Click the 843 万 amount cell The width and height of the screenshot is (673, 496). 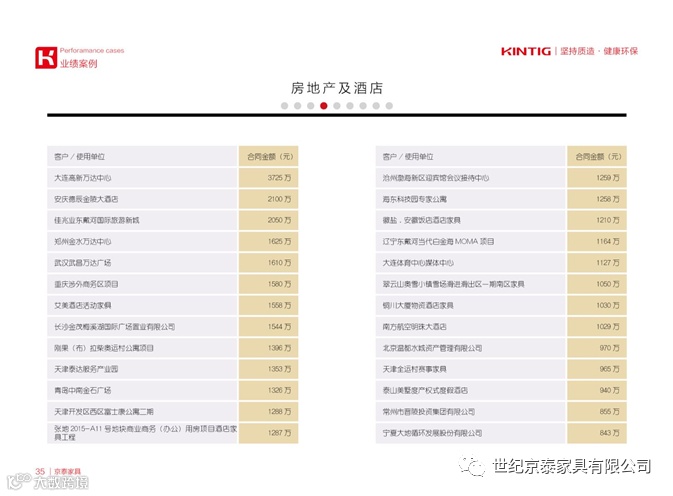click(x=597, y=433)
